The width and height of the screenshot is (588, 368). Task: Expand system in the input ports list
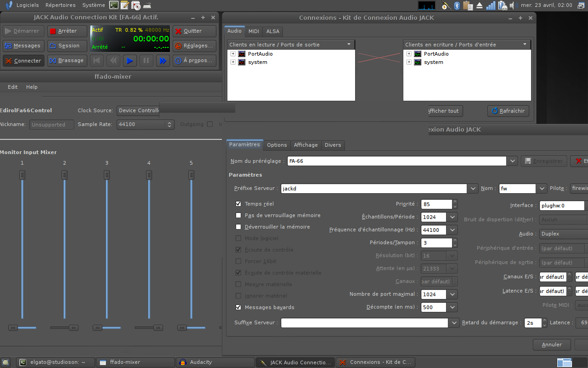coord(409,62)
